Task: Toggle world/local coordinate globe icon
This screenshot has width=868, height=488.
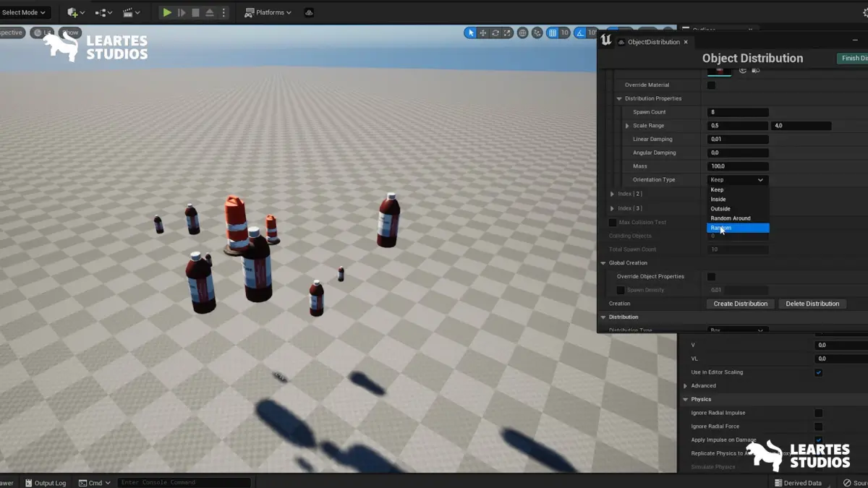Action: coord(522,33)
